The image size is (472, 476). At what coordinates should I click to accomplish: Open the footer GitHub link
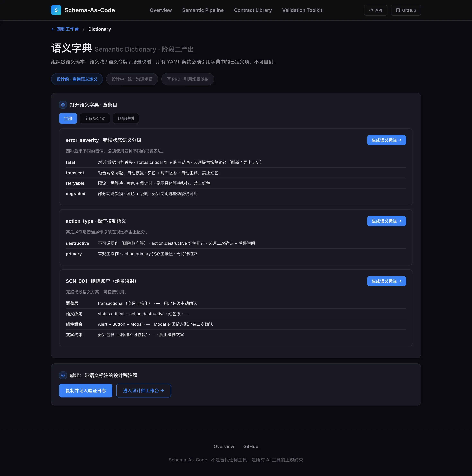click(251, 446)
